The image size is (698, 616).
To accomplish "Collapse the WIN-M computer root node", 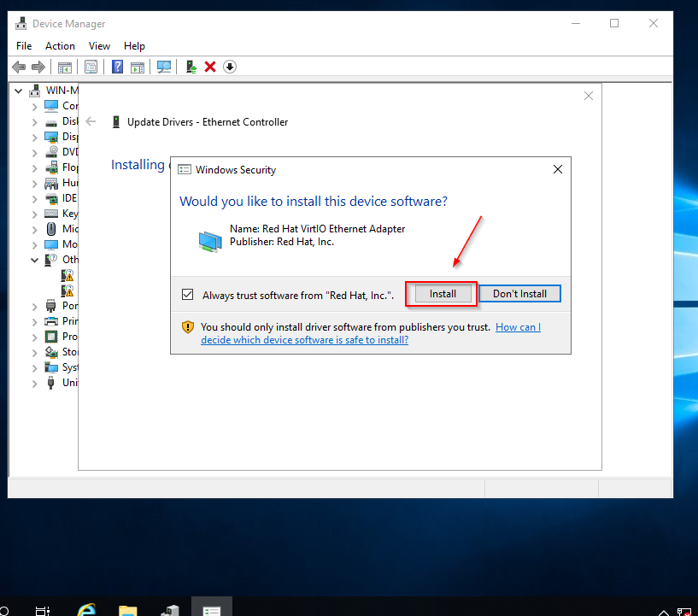I will pyautogui.click(x=18, y=91).
